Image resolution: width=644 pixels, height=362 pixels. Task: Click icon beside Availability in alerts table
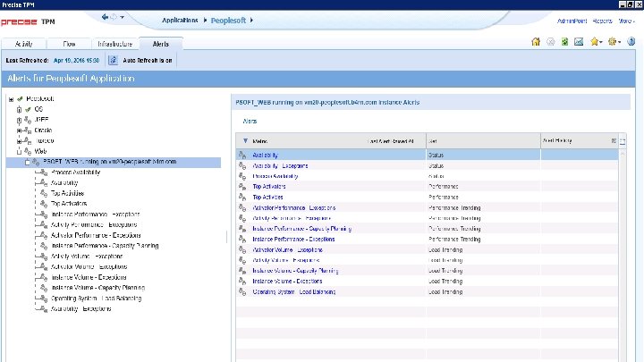point(242,155)
